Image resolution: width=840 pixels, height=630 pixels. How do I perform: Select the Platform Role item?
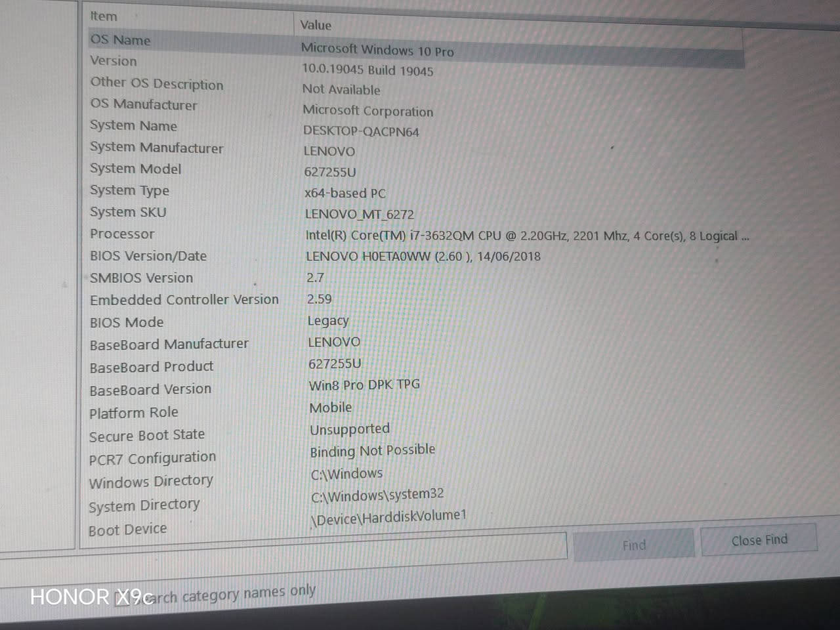pyautogui.click(x=134, y=413)
